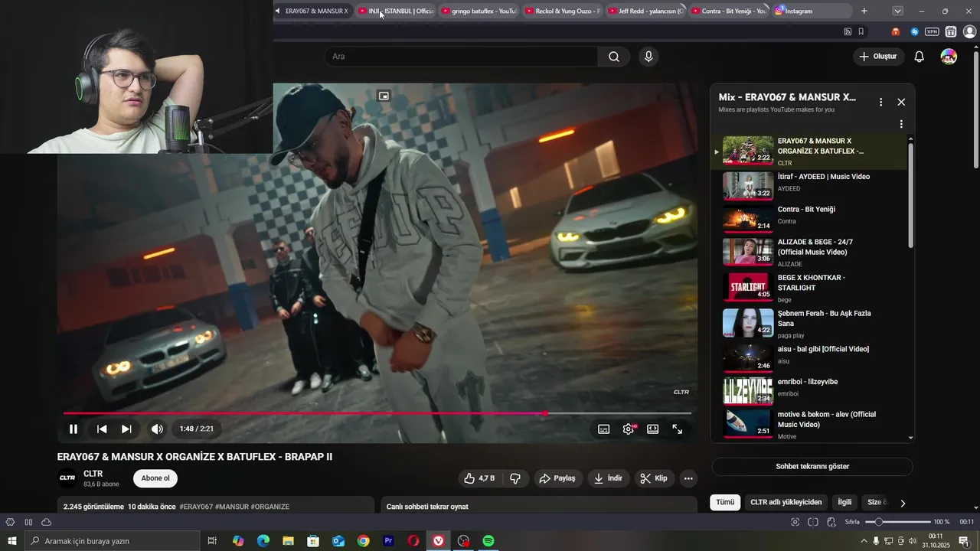Screen dimensions: 980x551
Task: Pause the video with the pause button
Action: 73,429
